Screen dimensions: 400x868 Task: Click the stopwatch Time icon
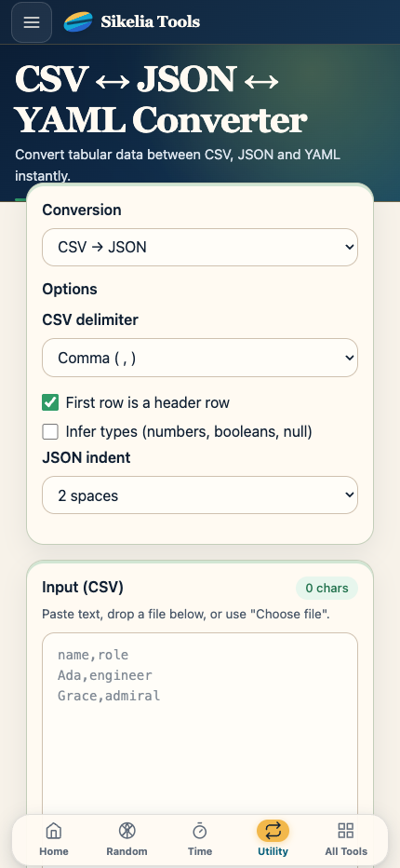200,831
